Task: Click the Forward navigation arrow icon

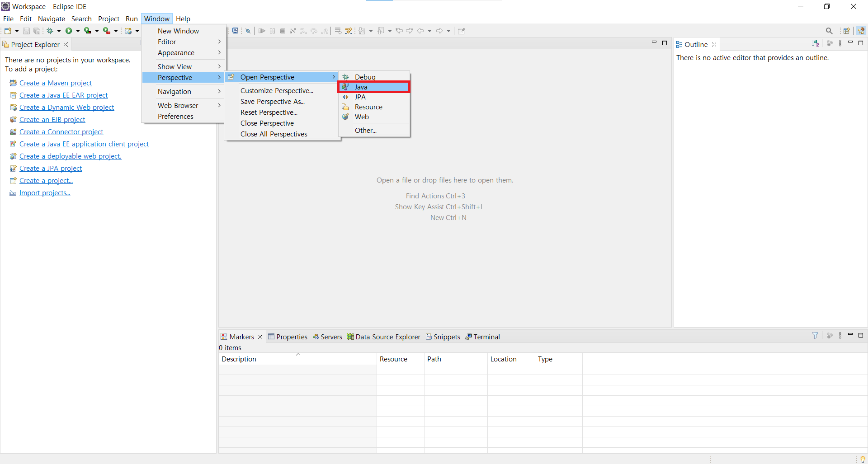Action: [439, 31]
